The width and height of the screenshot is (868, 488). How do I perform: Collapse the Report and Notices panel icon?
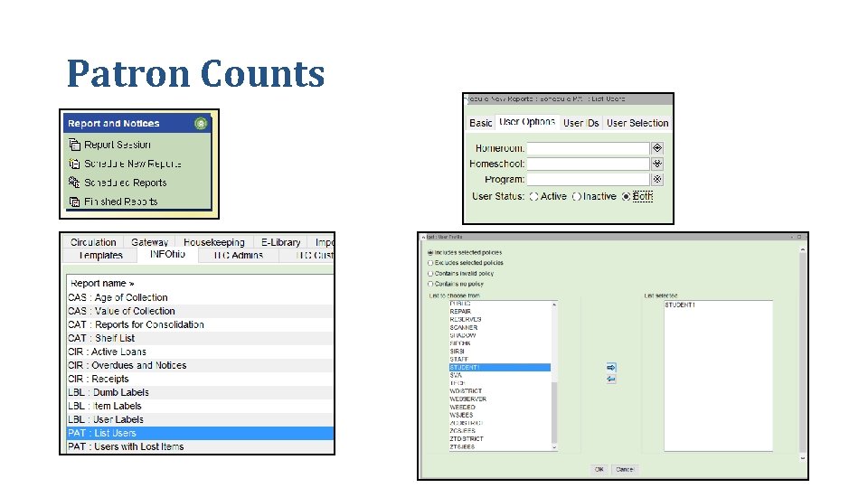pyautogui.click(x=201, y=124)
